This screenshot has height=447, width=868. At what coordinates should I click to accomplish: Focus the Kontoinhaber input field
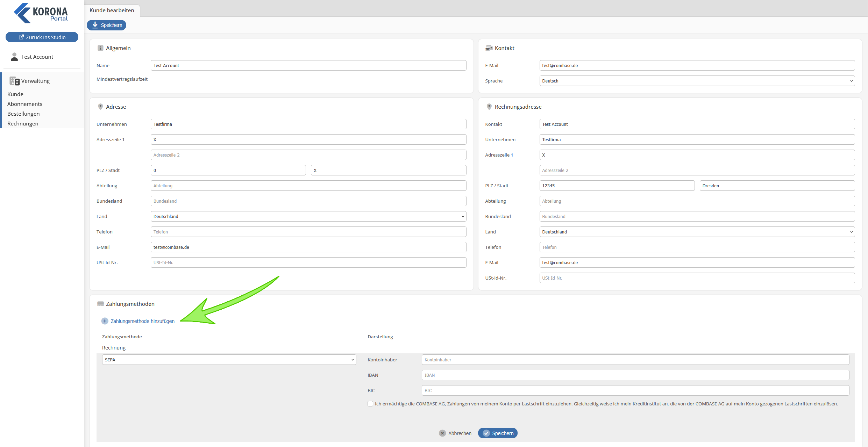click(635, 360)
